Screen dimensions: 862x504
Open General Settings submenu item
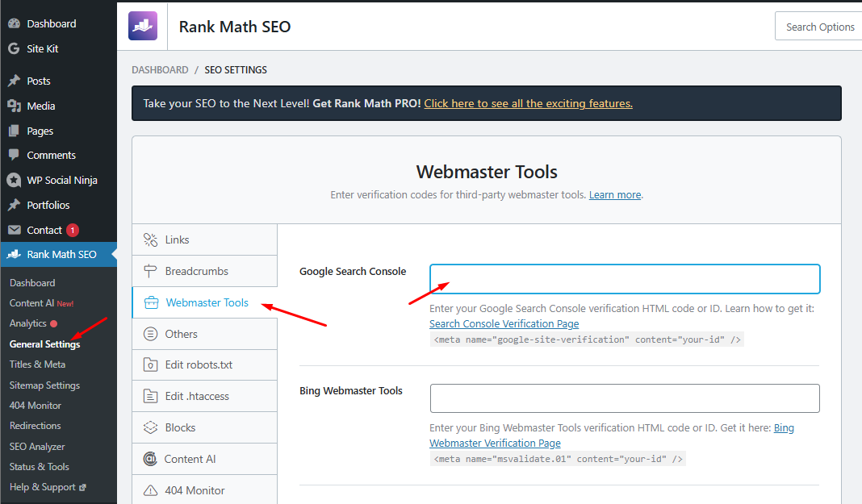44,344
